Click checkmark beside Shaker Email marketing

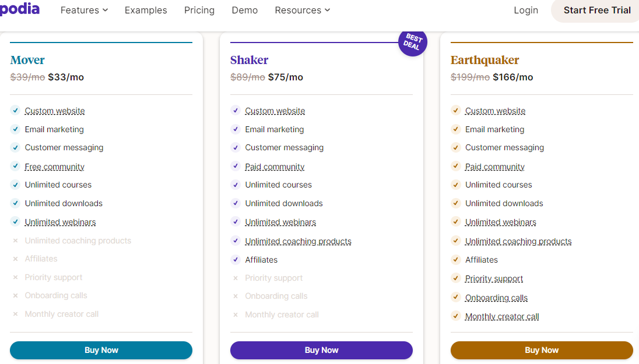tap(236, 129)
